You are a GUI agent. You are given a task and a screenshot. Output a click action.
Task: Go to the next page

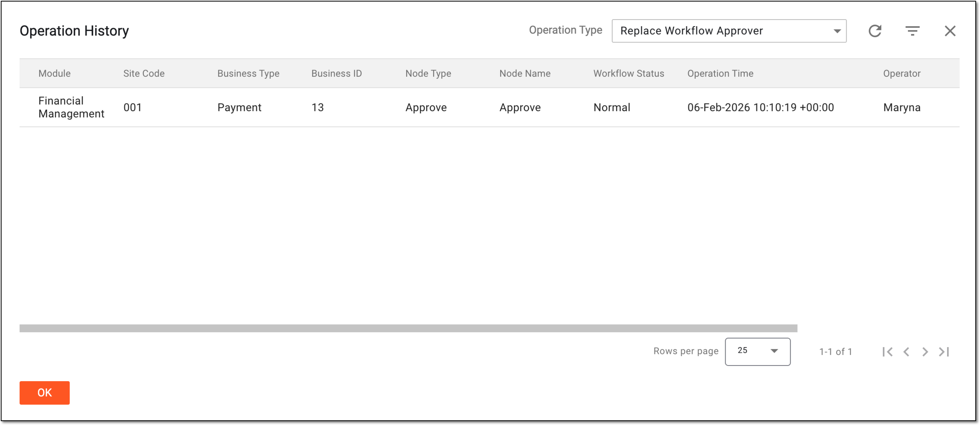(925, 352)
